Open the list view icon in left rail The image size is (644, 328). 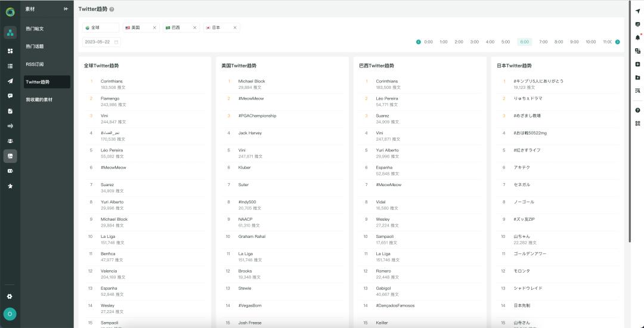[x=10, y=66]
